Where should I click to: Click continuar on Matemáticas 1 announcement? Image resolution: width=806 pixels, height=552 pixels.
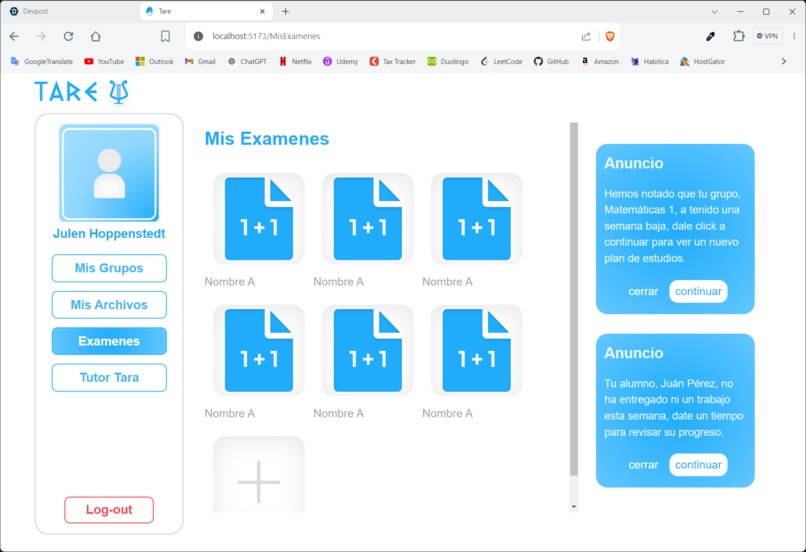point(698,291)
